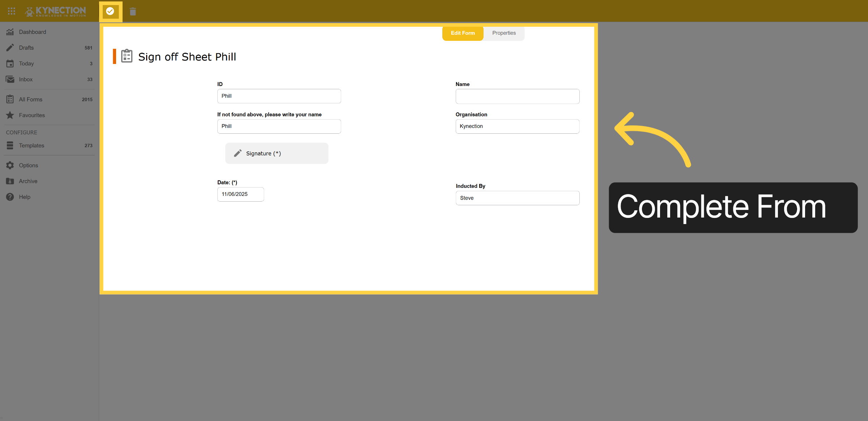Click the Inbox envelope icon
This screenshot has width=868, height=421.
pyautogui.click(x=10, y=79)
